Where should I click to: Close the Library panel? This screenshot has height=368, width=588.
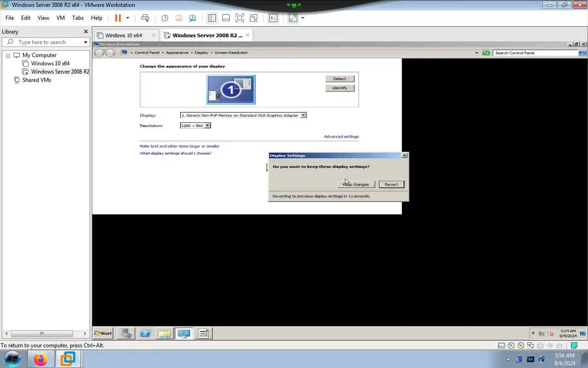click(85, 32)
